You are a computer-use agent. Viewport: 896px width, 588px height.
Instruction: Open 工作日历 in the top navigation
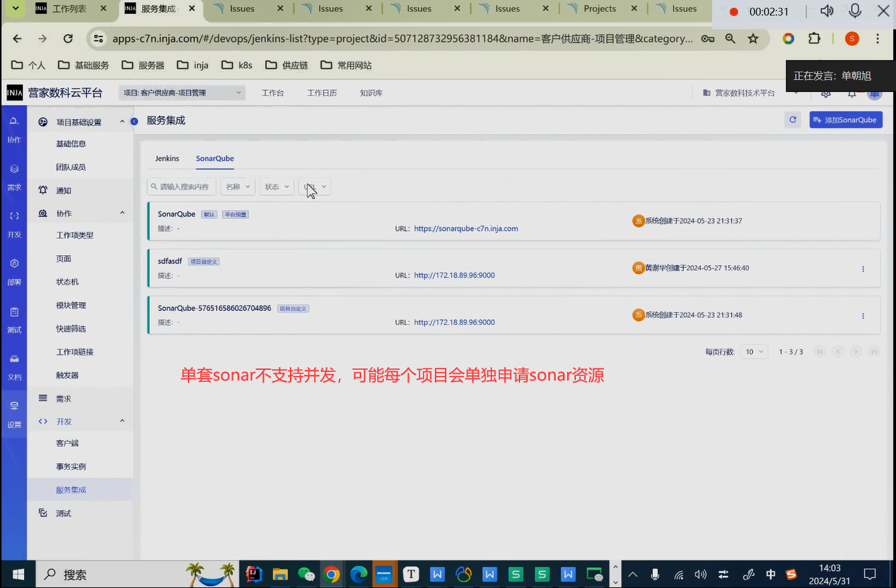tap(322, 93)
